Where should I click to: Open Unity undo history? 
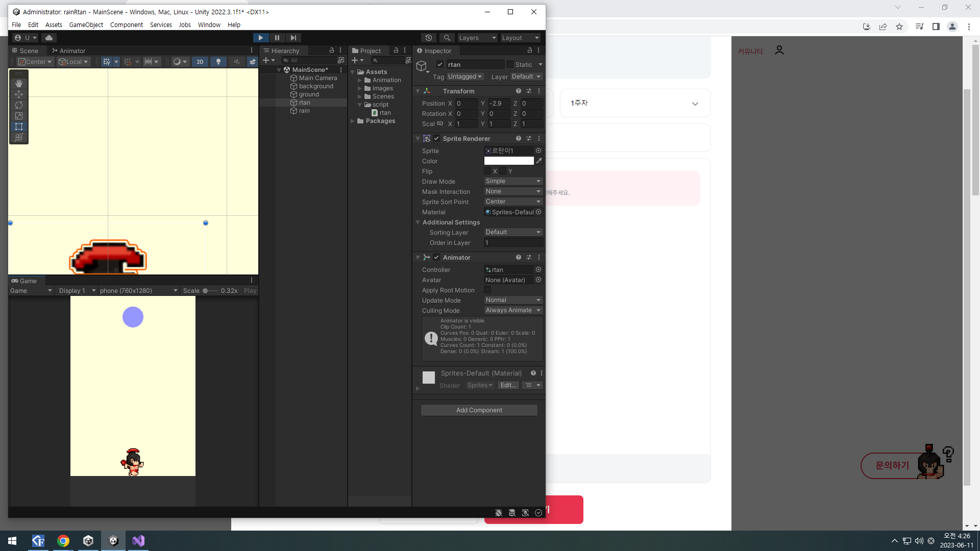(x=429, y=38)
